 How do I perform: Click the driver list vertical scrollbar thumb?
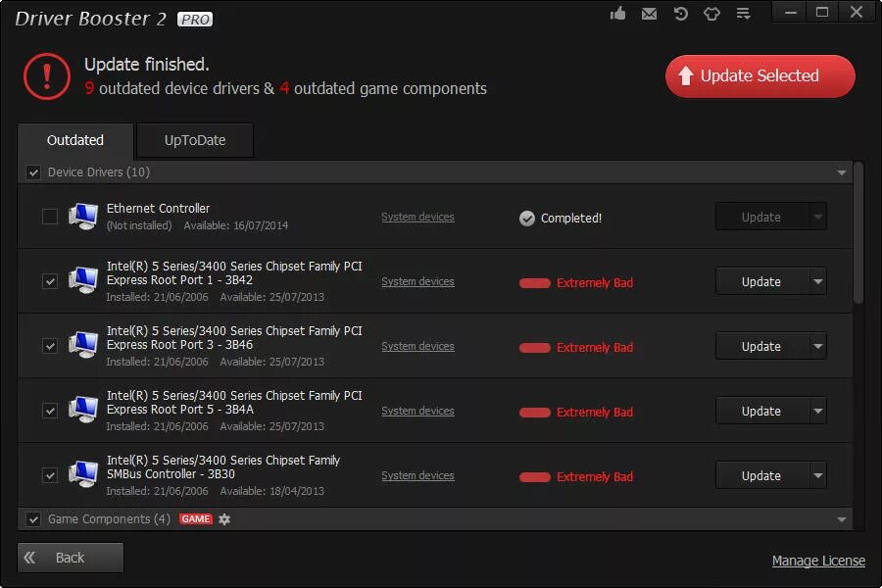857,233
